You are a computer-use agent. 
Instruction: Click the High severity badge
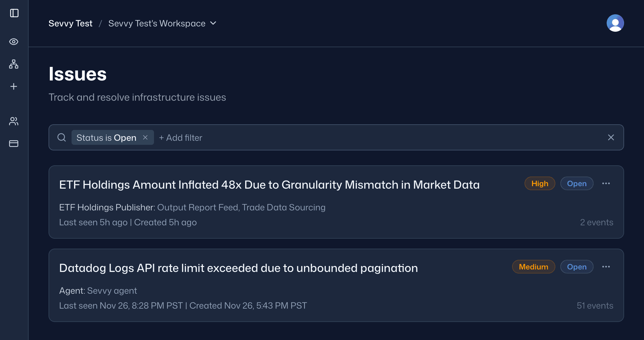[x=539, y=183]
